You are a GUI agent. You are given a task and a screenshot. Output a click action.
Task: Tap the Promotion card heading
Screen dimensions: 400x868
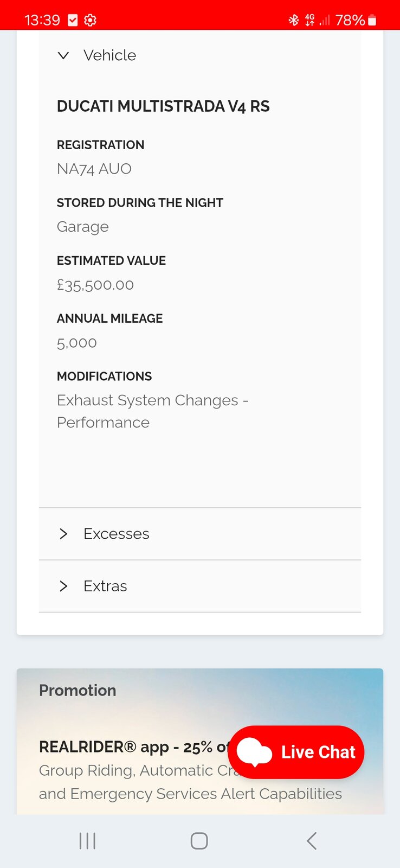[78, 690]
